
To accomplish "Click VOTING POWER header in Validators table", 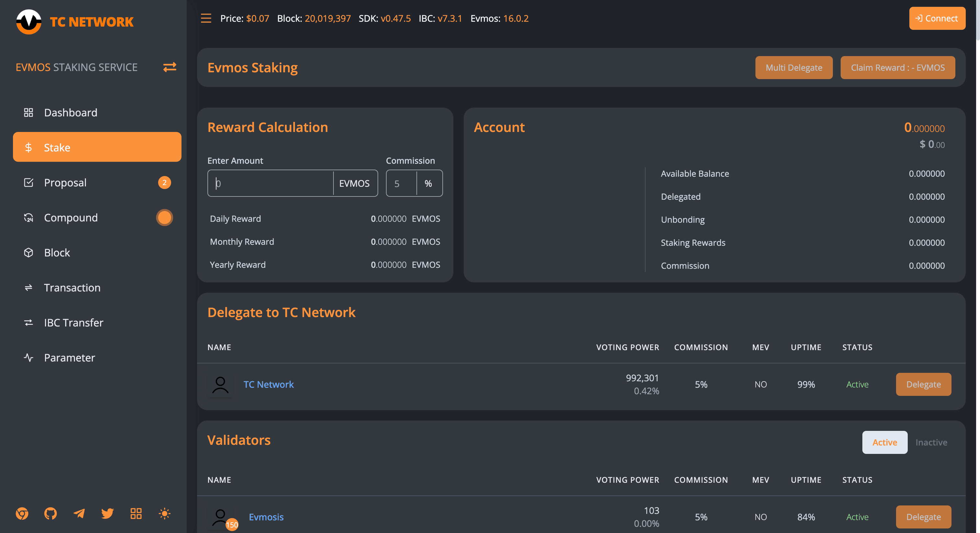I will [627, 480].
